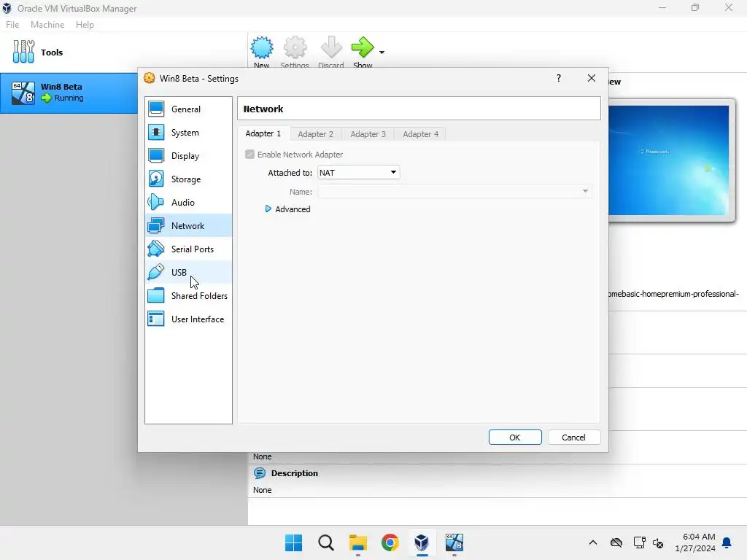Click the network status tray icon

[639, 542]
